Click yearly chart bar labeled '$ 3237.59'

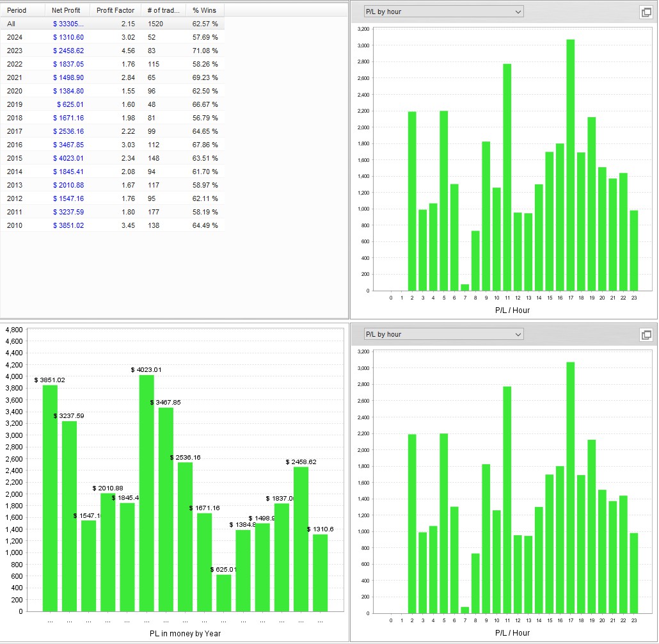point(69,516)
